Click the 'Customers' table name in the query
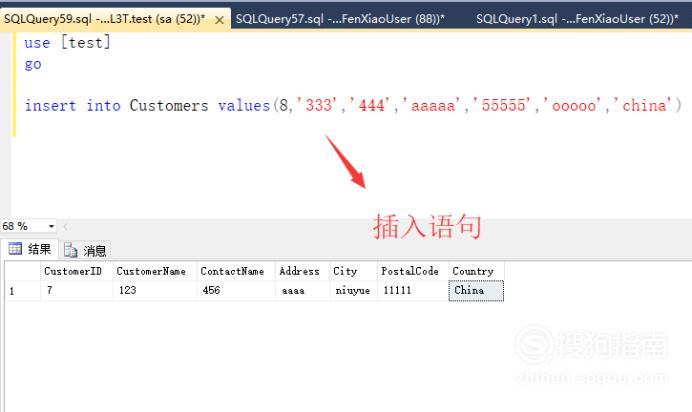 tap(169, 105)
